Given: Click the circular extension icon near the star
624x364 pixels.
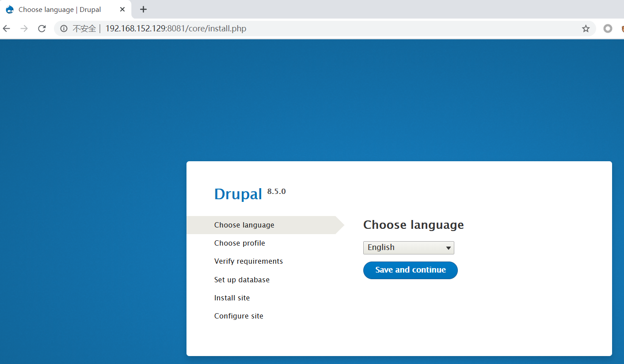Looking at the screenshot, I should (x=608, y=28).
